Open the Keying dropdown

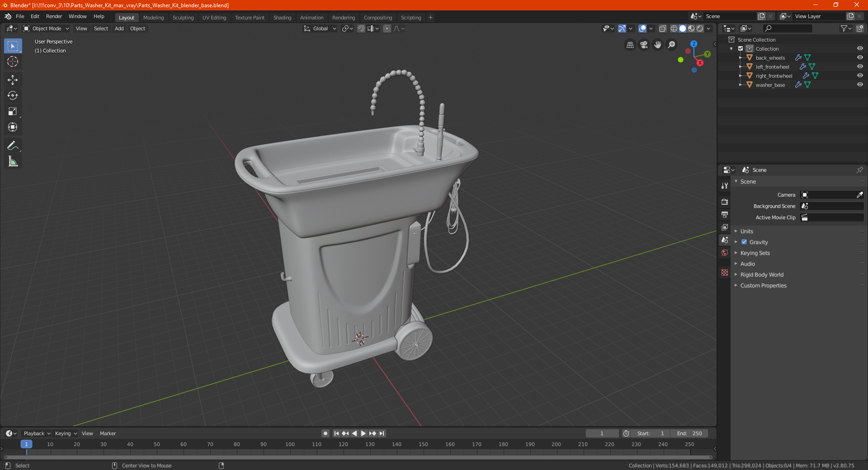[66, 433]
